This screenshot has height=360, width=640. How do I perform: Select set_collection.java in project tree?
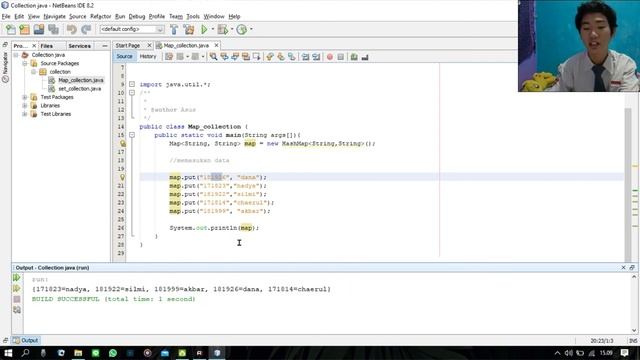pyautogui.click(x=80, y=89)
